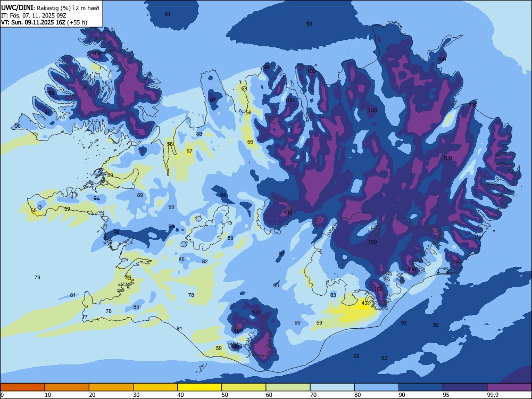Select the pale yellow 50–60 legend swatch

pyautogui.click(x=244, y=387)
